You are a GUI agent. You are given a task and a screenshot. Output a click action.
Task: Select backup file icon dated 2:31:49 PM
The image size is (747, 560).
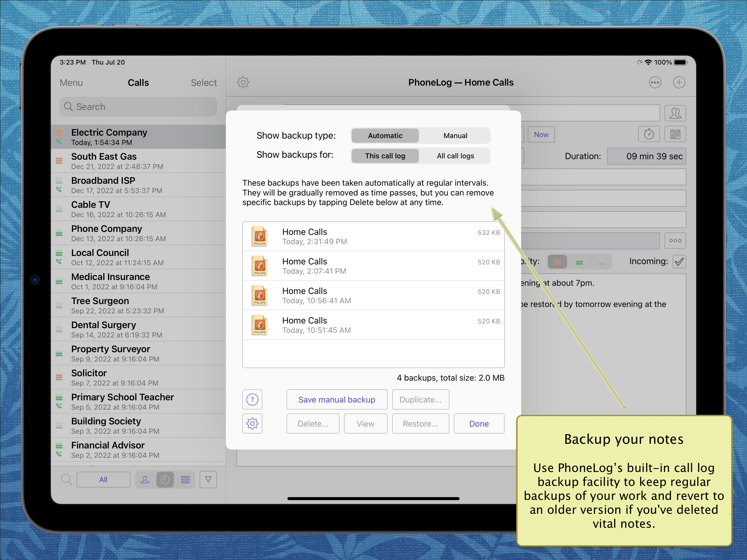(260, 237)
